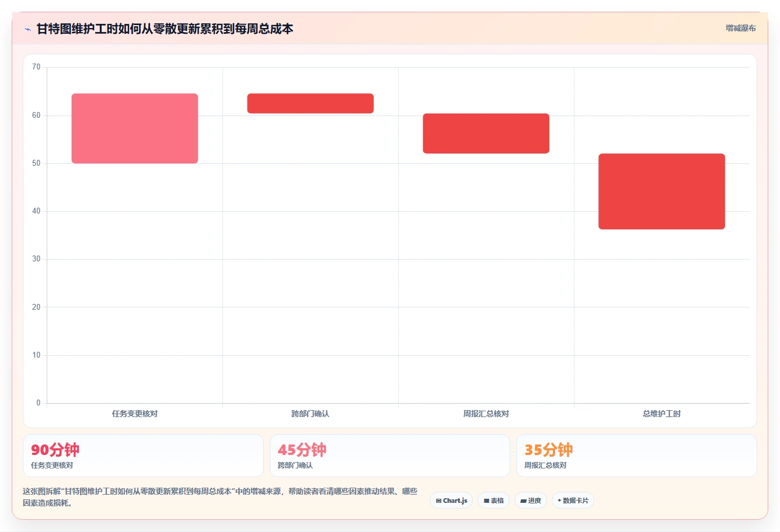Click the y-axis tick label 40
780x532 pixels.
pos(36,211)
